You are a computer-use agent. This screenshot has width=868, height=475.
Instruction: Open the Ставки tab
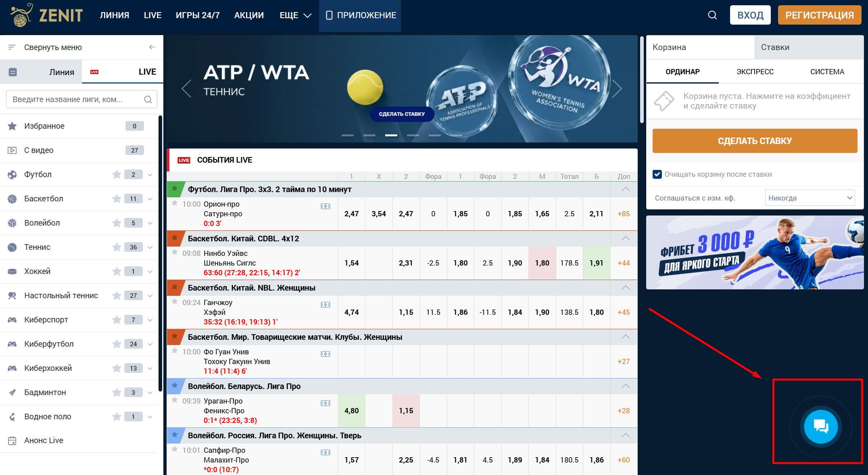point(809,47)
